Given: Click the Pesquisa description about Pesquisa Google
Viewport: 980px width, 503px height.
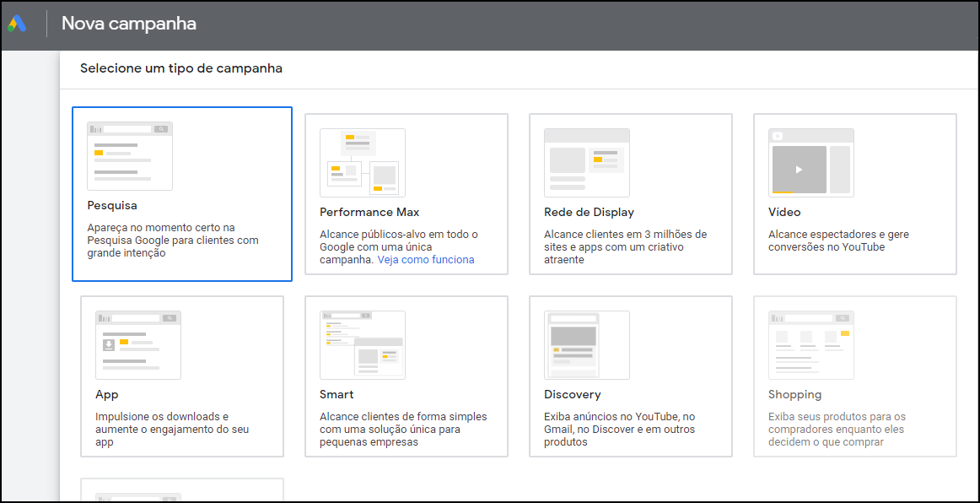Looking at the screenshot, I should tap(173, 241).
